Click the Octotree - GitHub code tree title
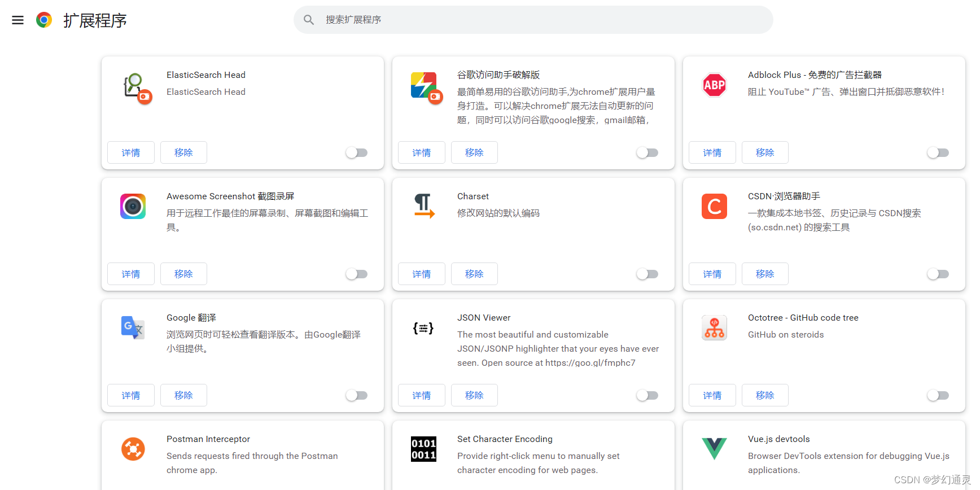Image resolution: width=980 pixels, height=490 pixels. tap(803, 318)
